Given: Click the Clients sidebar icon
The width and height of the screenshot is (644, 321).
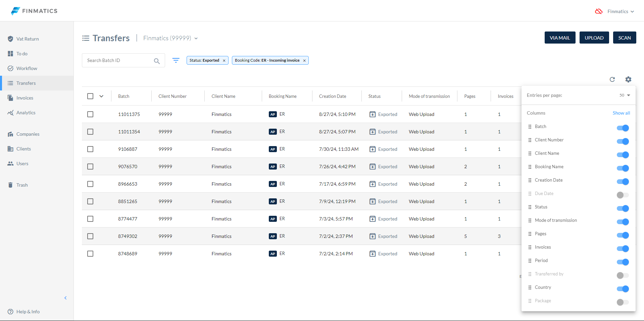Looking at the screenshot, I should [x=10, y=149].
